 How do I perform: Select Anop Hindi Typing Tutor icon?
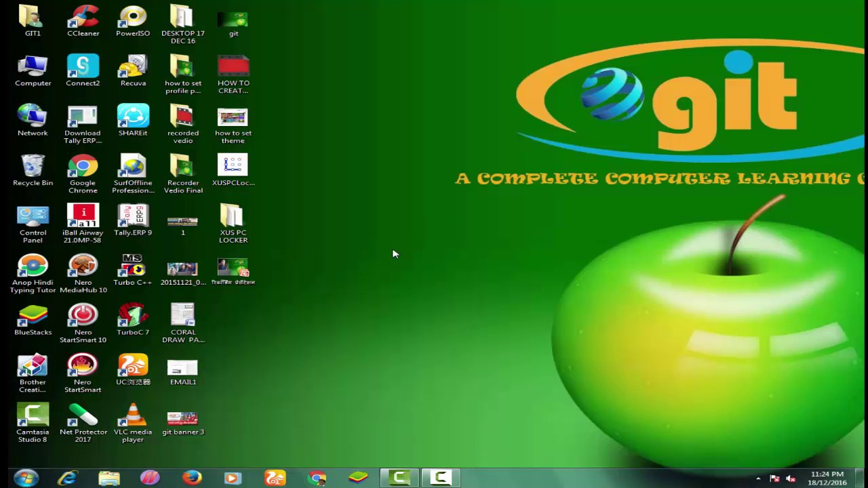(33, 274)
